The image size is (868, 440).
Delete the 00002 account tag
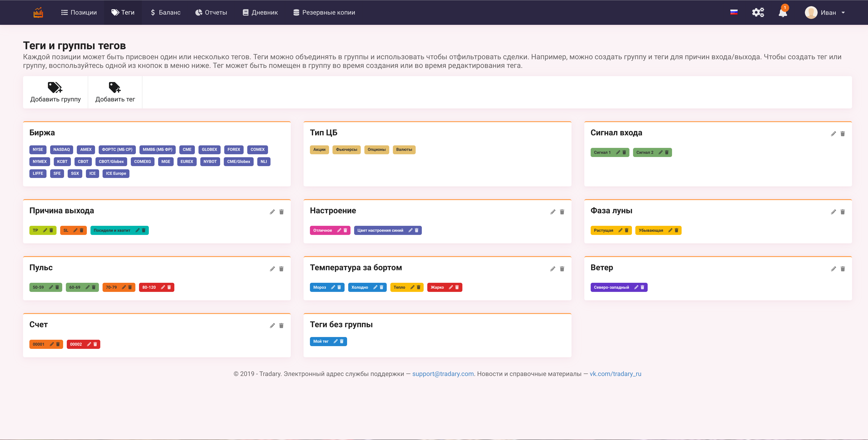tap(95, 344)
